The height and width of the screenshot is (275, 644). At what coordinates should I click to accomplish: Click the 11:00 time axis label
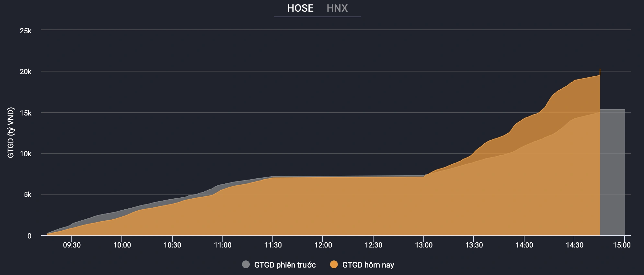pyautogui.click(x=223, y=245)
